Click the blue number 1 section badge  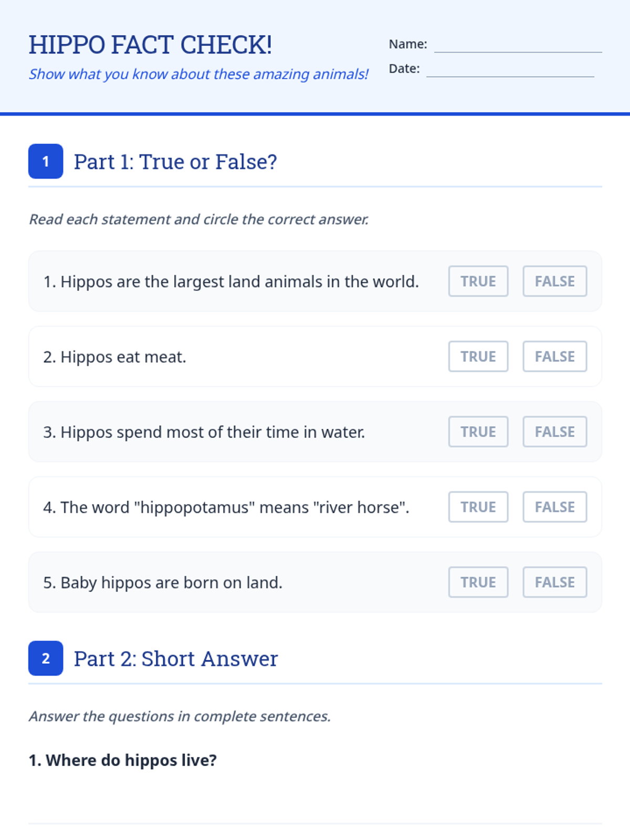[x=46, y=161]
